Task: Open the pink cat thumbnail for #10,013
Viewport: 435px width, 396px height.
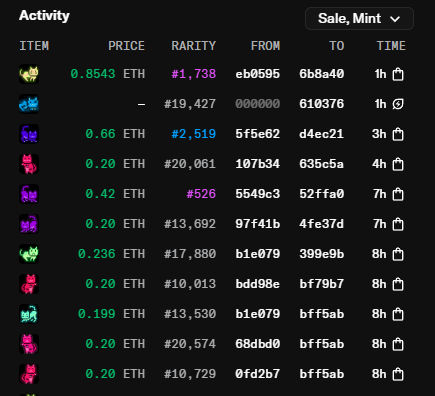Action: 29,284
